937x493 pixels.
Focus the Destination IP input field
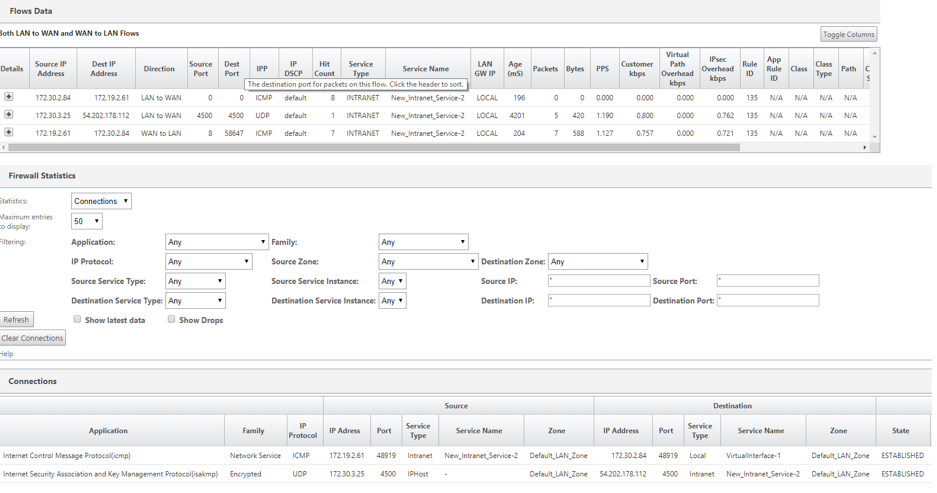pos(599,301)
